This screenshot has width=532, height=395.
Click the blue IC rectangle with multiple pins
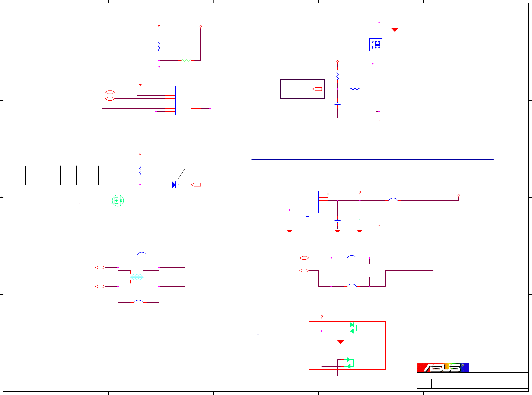click(183, 100)
